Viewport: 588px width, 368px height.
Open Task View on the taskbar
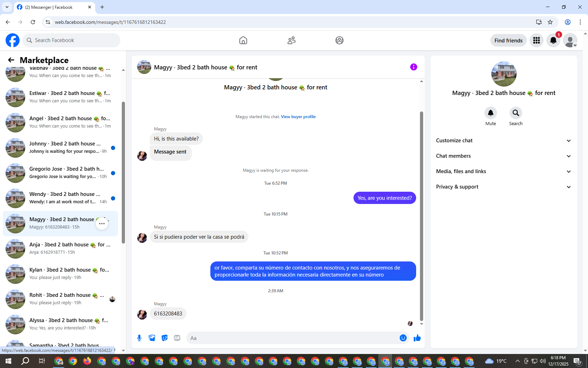coord(42,361)
